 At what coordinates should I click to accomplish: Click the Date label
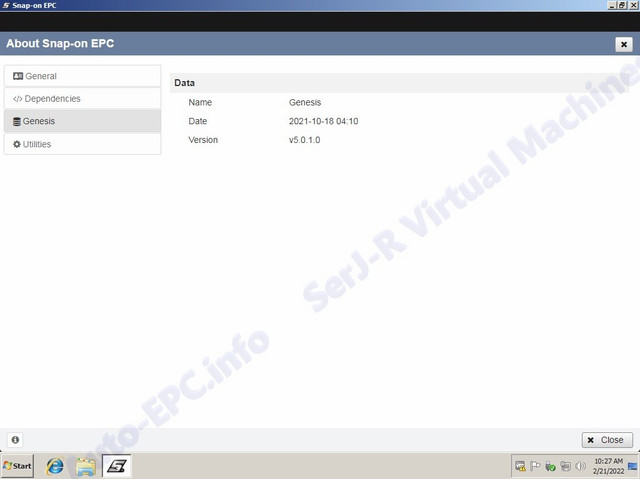tap(198, 121)
